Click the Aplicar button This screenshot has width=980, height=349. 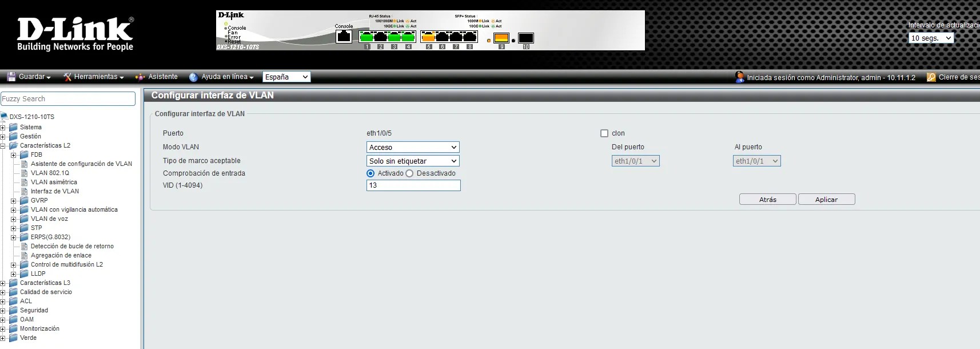826,199
